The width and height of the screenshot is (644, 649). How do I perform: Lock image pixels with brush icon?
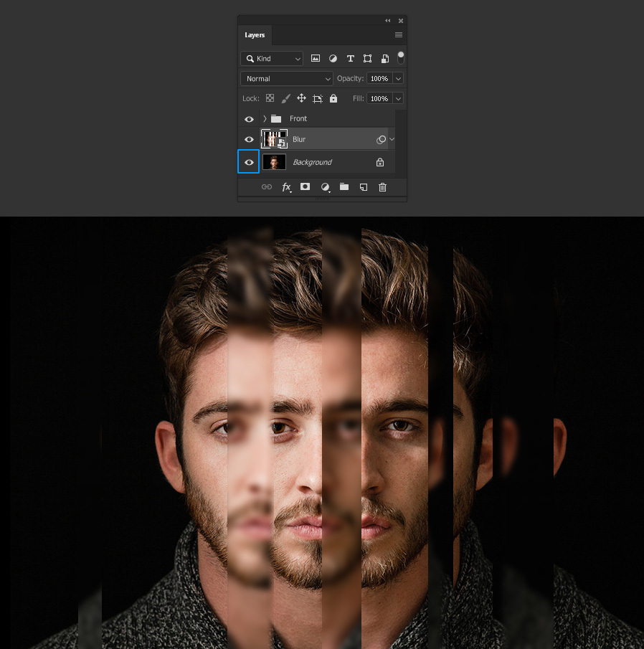285,98
